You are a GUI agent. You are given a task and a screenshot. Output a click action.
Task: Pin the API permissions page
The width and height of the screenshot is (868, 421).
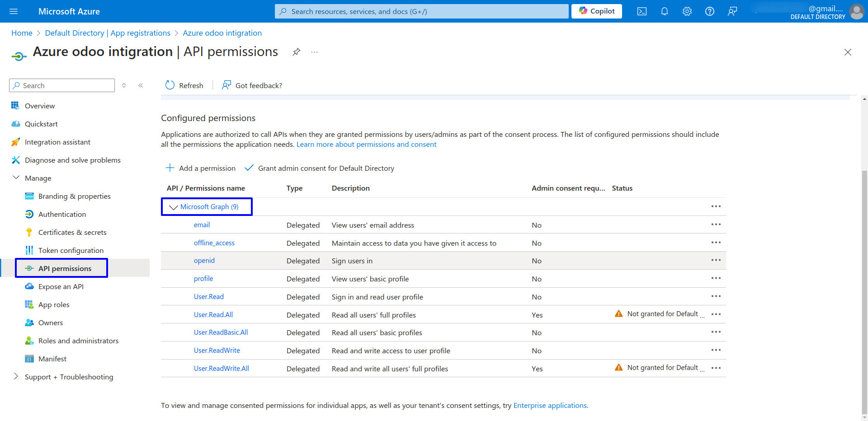click(296, 52)
